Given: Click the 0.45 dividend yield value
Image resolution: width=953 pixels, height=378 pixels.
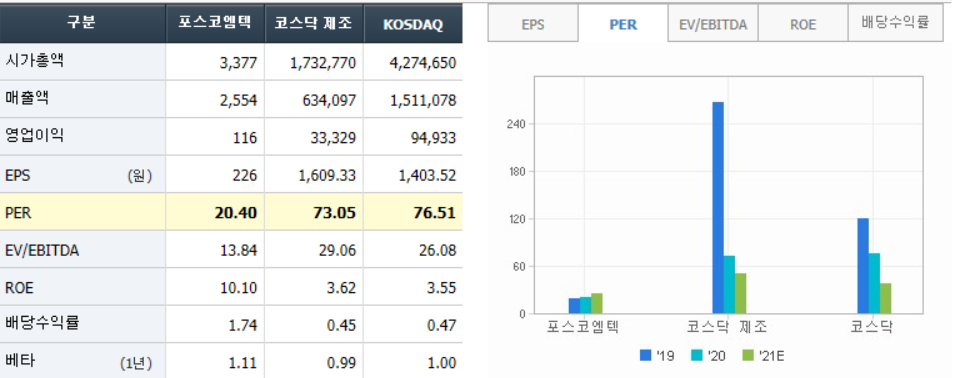Looking at the screenshot, I should click(341, 326).
